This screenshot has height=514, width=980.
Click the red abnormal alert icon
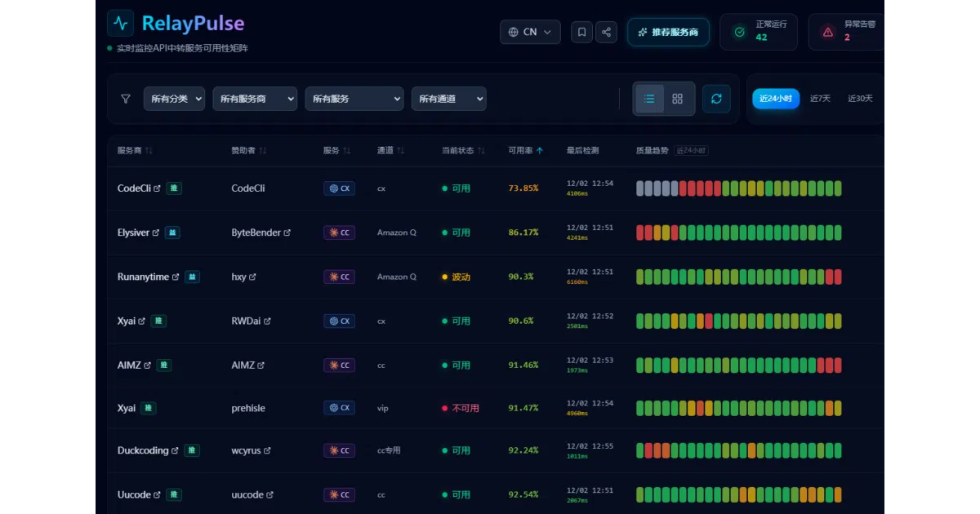click(828, 32)
